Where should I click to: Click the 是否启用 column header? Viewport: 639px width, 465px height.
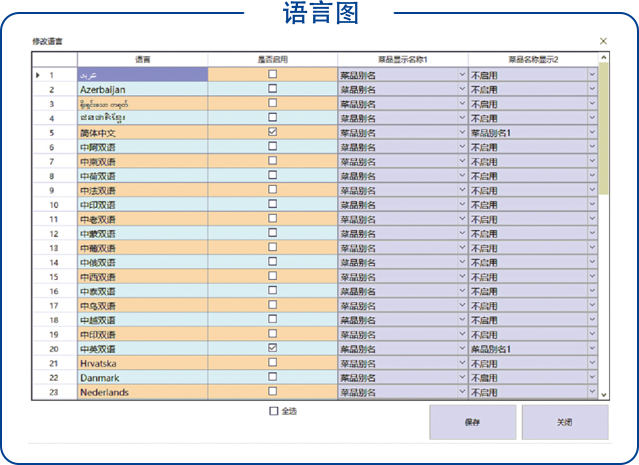click(x=273, y=60)
